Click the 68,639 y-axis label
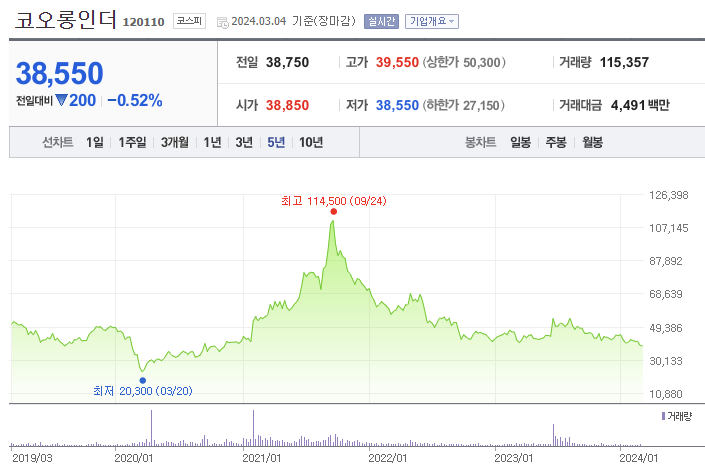 click(666, 294)
